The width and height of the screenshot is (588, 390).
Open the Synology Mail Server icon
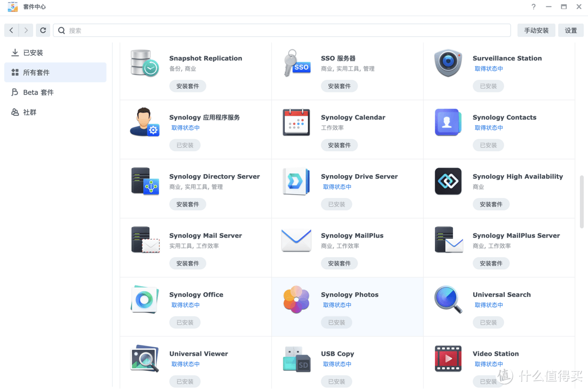pyautogui.click(x=145, y=240)
